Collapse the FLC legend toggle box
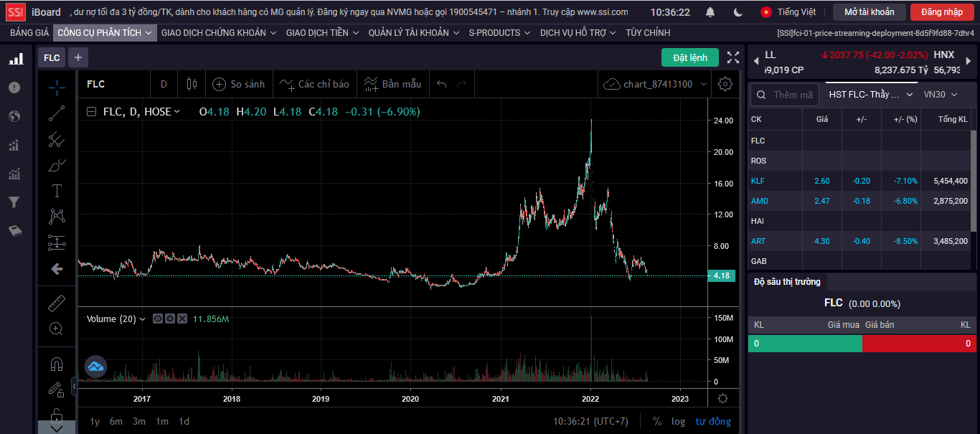Viewport: 980px width, 434px height. coord(91,112)
